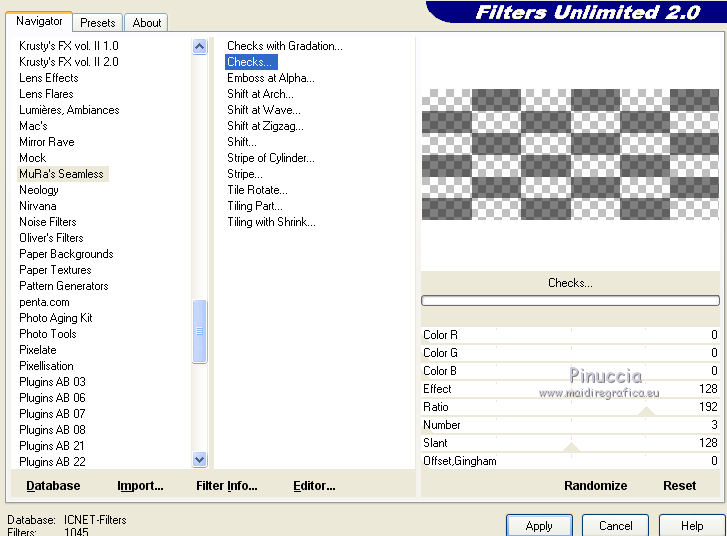Select Mock category
Viewport: 727px width, 536px height.
click(32, 158)
